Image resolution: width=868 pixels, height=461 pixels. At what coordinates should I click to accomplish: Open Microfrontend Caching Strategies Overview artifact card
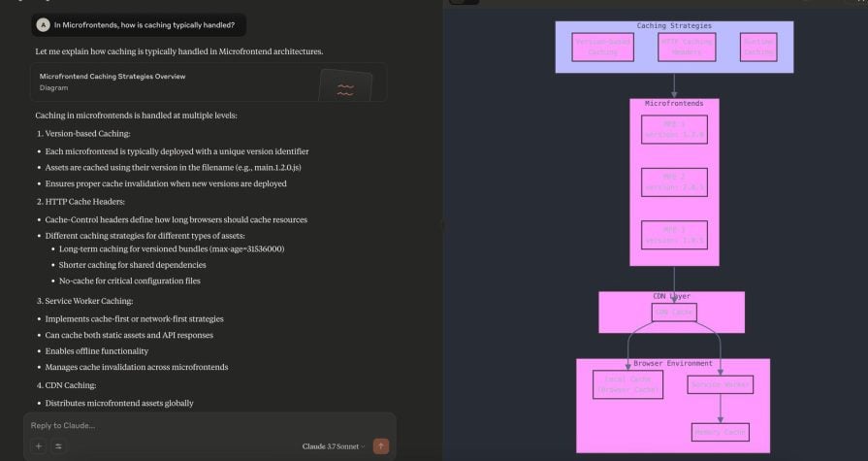[209, 82]
